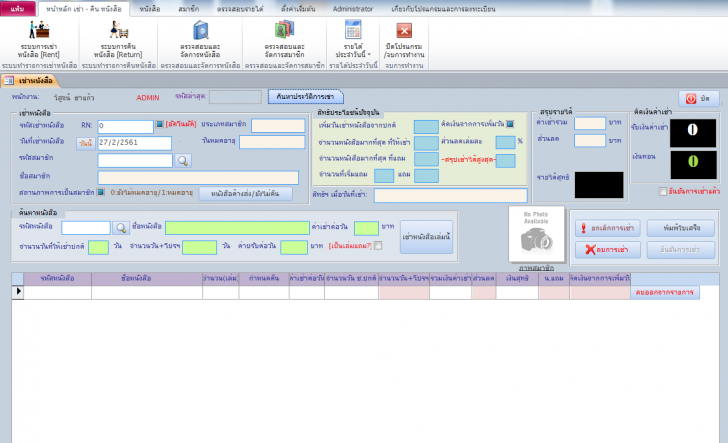Click the เงินทอน change amount box
This screenshot has height=443, width=728.
(693, 165)
